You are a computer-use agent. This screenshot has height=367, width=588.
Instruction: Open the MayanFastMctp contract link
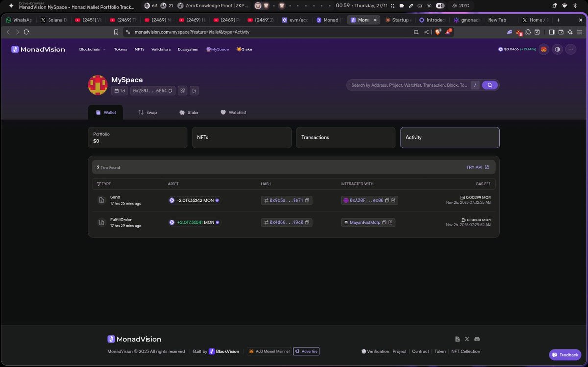click(x=365, y=222)
